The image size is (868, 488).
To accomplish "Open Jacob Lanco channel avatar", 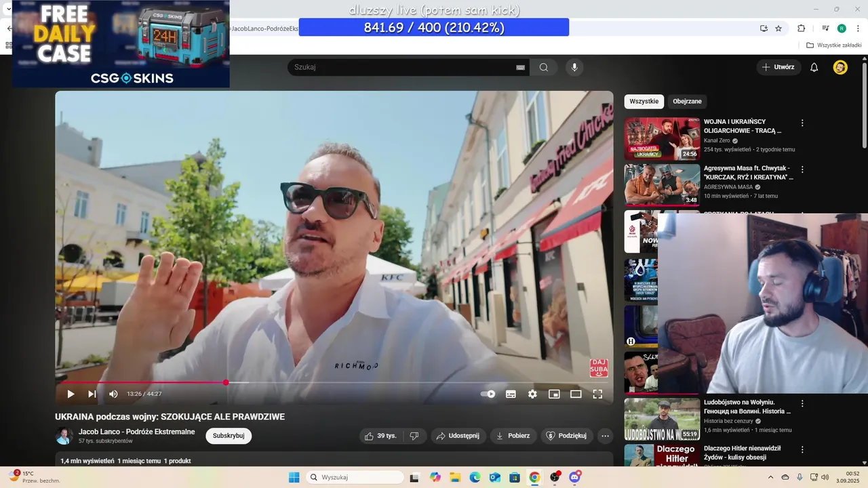I will 64,436.
